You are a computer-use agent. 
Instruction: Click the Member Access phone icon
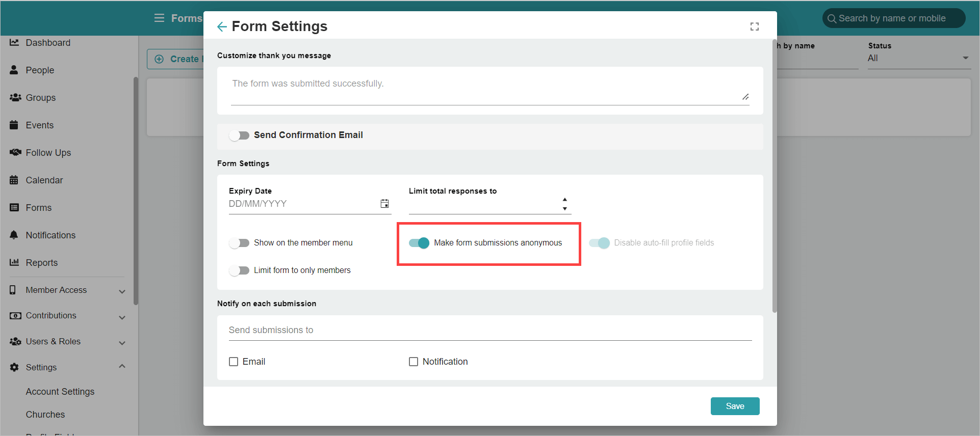point(13,290)
